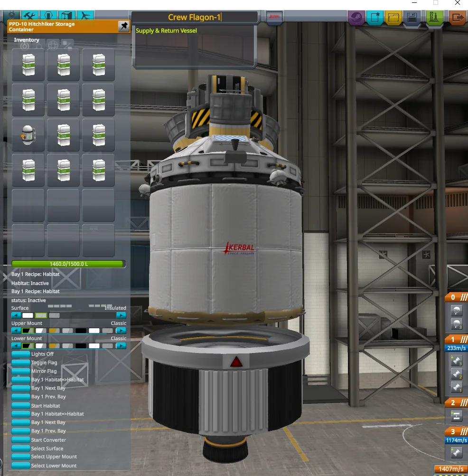Click the stage 3 header
468x476 pixels.
[x=457, y=431]
